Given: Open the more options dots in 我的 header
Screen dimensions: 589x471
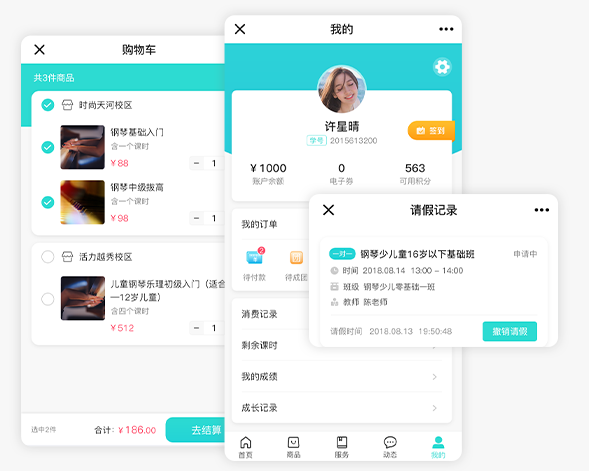Looking at the screenshot, I should coord(446,29).
